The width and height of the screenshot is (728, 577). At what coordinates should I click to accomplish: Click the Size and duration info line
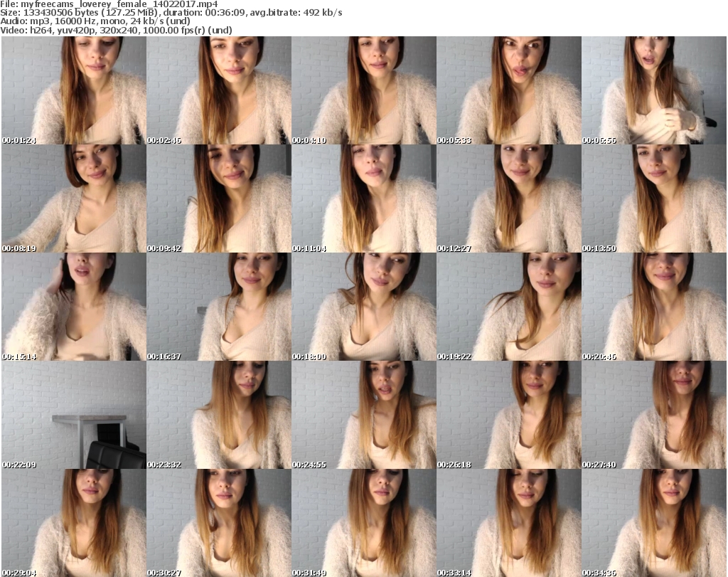click(171, 13)
